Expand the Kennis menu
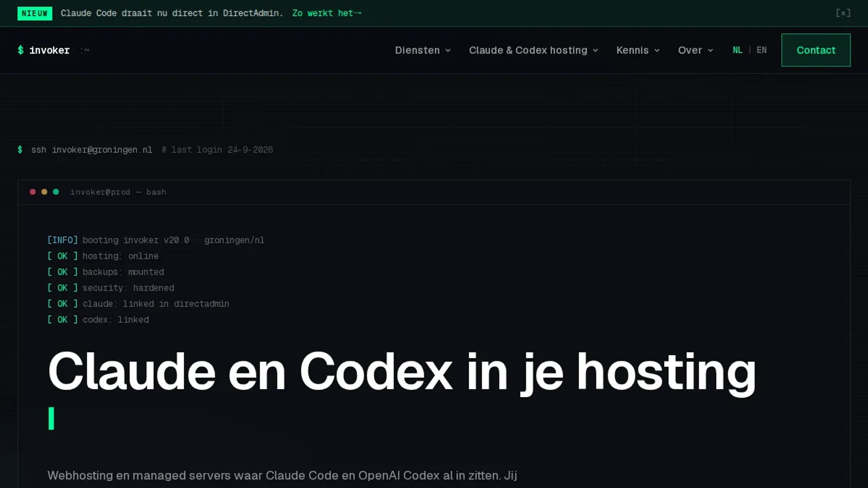This screenshot has height=488, width=868. click(x=638, y=50)
